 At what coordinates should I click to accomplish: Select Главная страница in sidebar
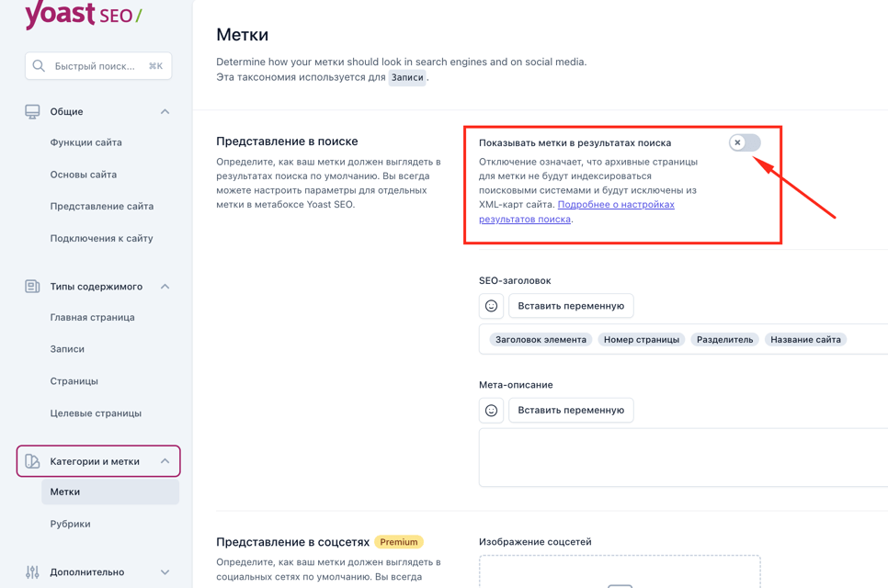point(92,318)
